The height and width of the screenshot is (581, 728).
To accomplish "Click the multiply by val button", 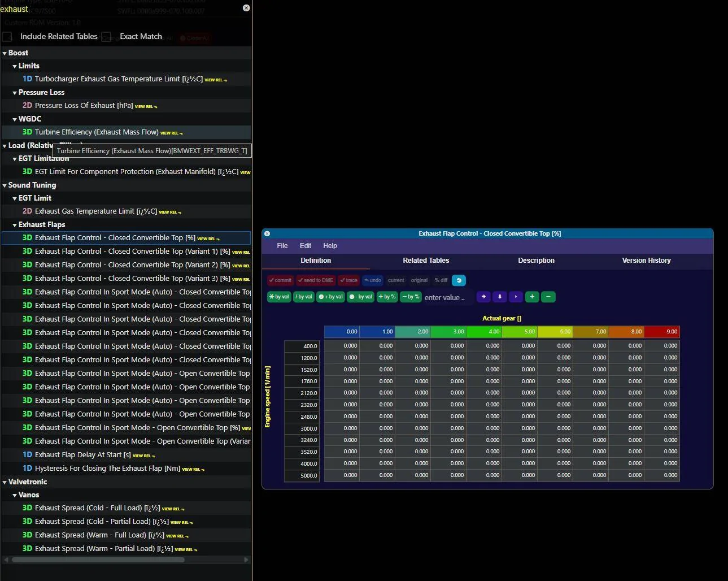I will click(279, 297).
